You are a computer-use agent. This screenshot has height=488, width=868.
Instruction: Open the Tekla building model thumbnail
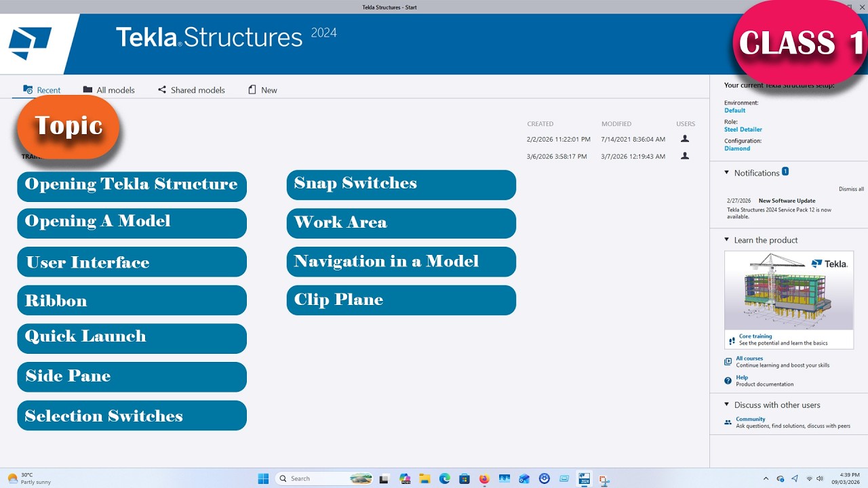(789, 290)
